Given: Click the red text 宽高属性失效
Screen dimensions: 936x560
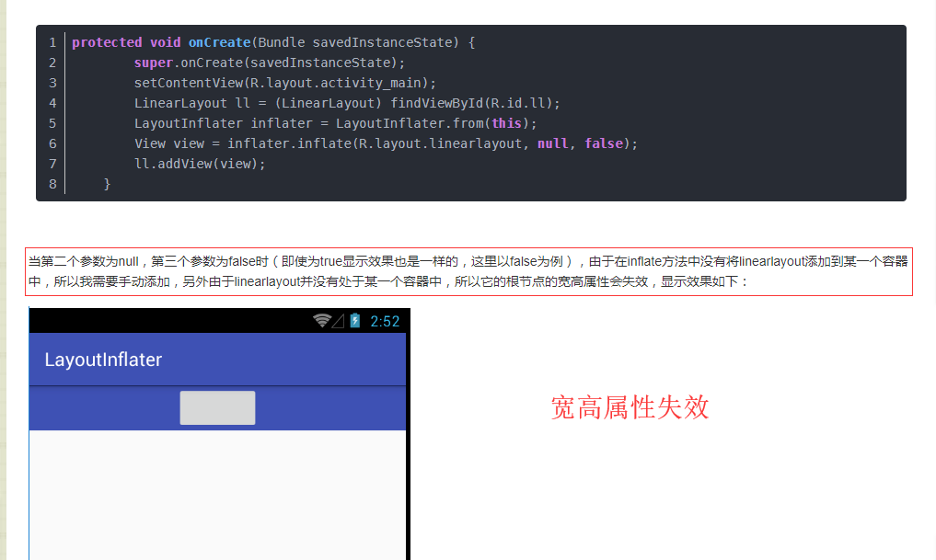Looking at the screenshot, I should point(630,408).
